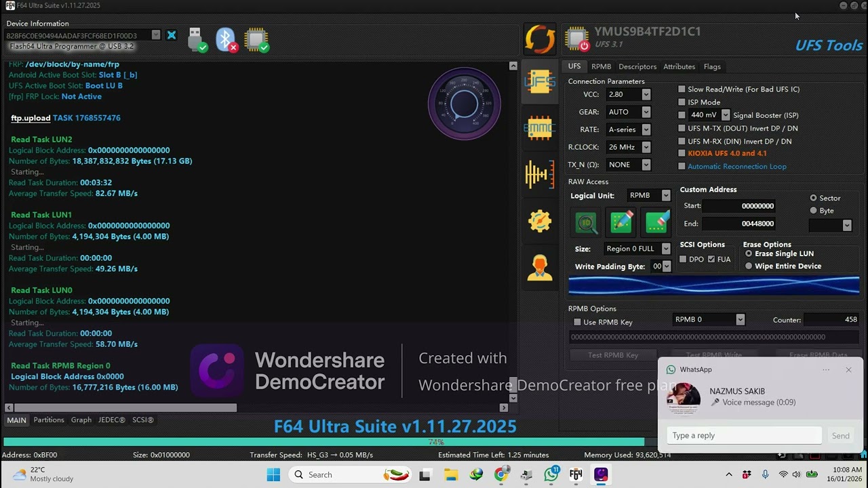Click the RAW read magnifier icon
This screenshot has height=488, width=868.
pyautogui.click(x=587, y=222)
